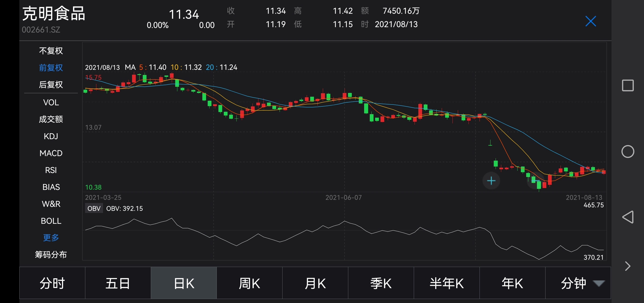Tap the low price 11.15
The height and width of the screenshot is (303, 644).
tap(343, 24)
